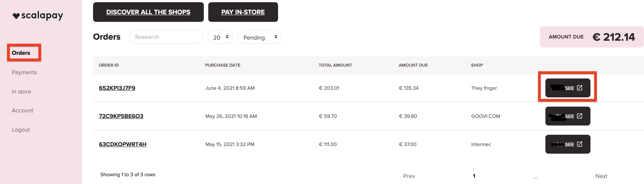
Task: Open order ID 652KPI3J7F9 link
Action: [x=117, y=88]
